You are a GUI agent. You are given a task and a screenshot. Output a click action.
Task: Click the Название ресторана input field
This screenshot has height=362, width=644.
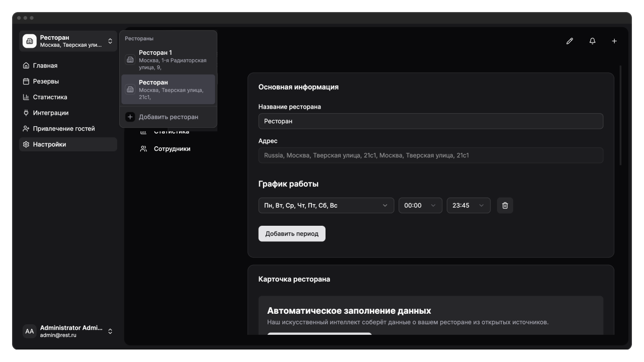click(x=430, y=121)
